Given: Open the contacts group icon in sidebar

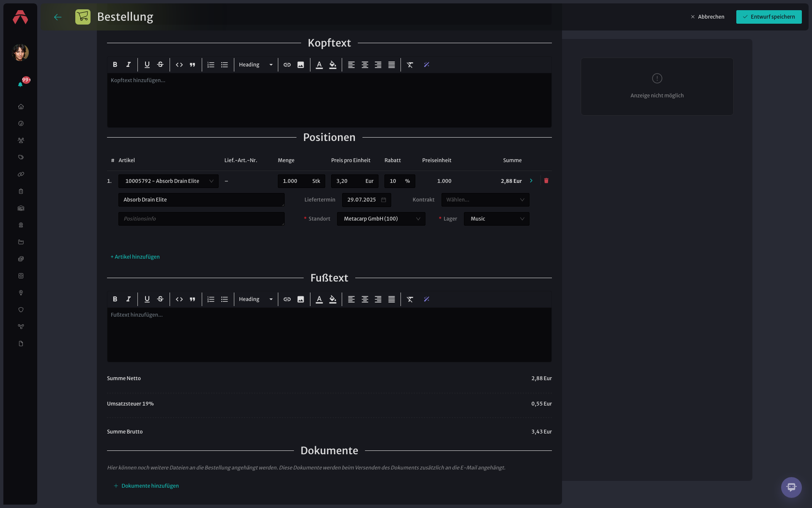Looking at the screenshot, I should pyautogui.click(x=21, y=141).
